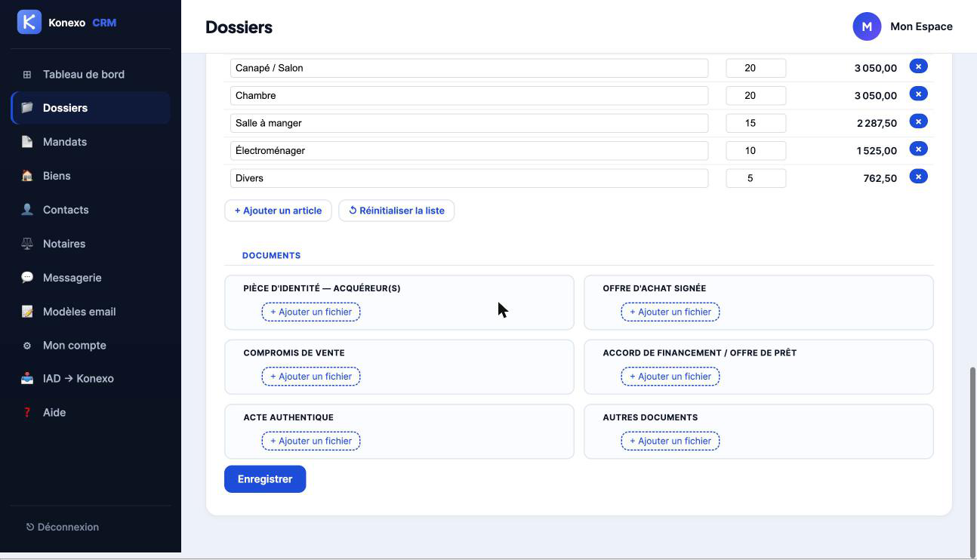Remove the Chambre row
The image size is (977, 560).
pos(918,94)
